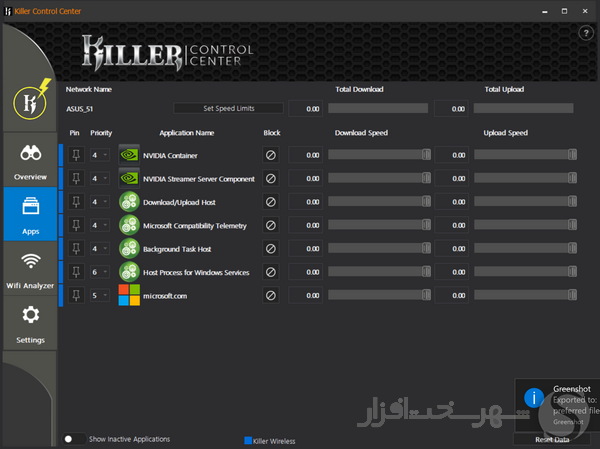Click the Greenshot notification info icon
The width and height of the screenshot is (600, 449).
pos(534,398)
